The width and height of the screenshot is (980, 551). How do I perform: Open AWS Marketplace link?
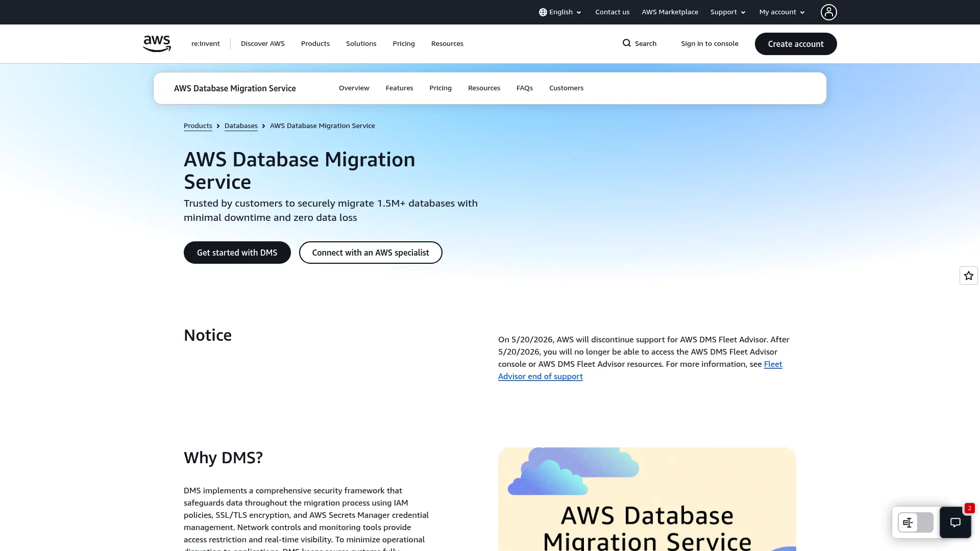(670, 12)
